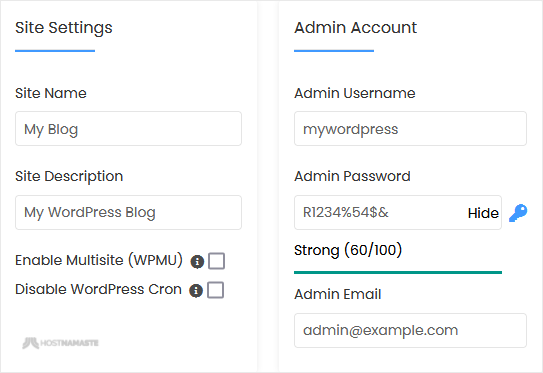Screen dimensions: 543x373
Task: Hide the admin password text
Action: click(483, 213)
